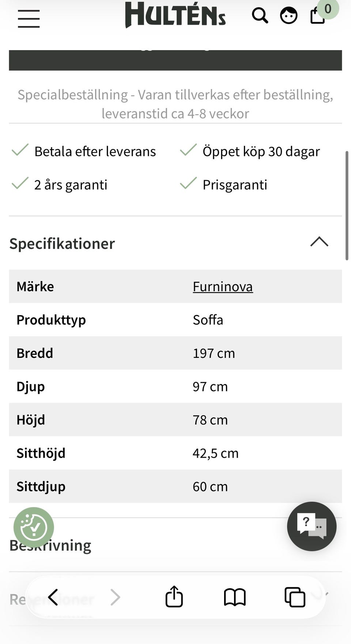Viewport: 351px width, 644px height.
Task: Follow the Furninova brand link
Action: pos(223,287)
